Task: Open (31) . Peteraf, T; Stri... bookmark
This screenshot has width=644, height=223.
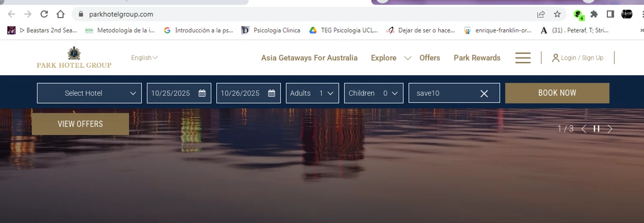Action: [574, 30]
